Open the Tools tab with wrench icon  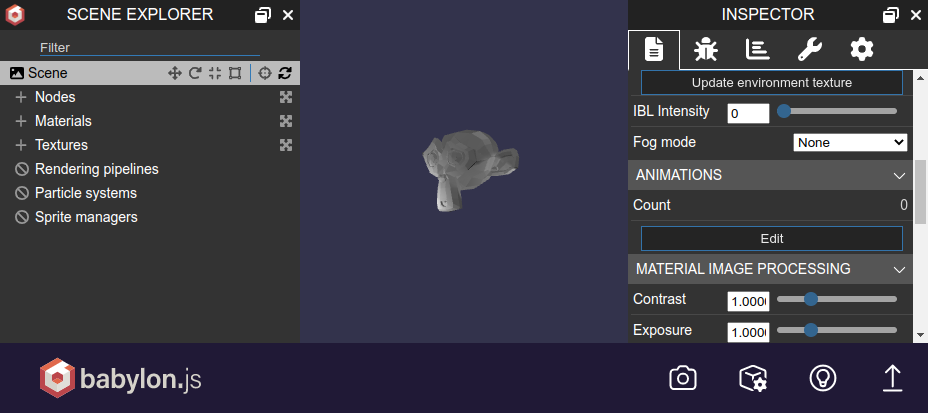click(x=810, y=50)
